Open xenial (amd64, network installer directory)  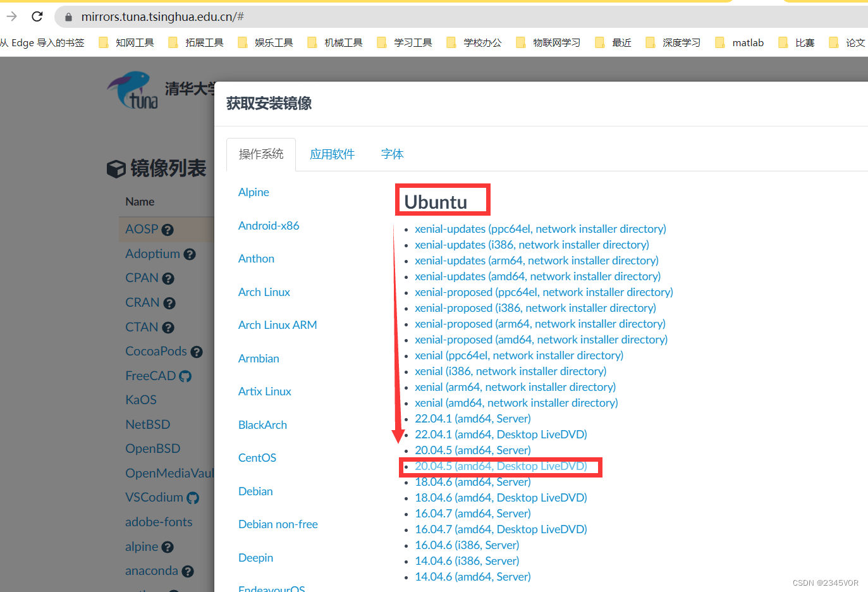[517, 403]
